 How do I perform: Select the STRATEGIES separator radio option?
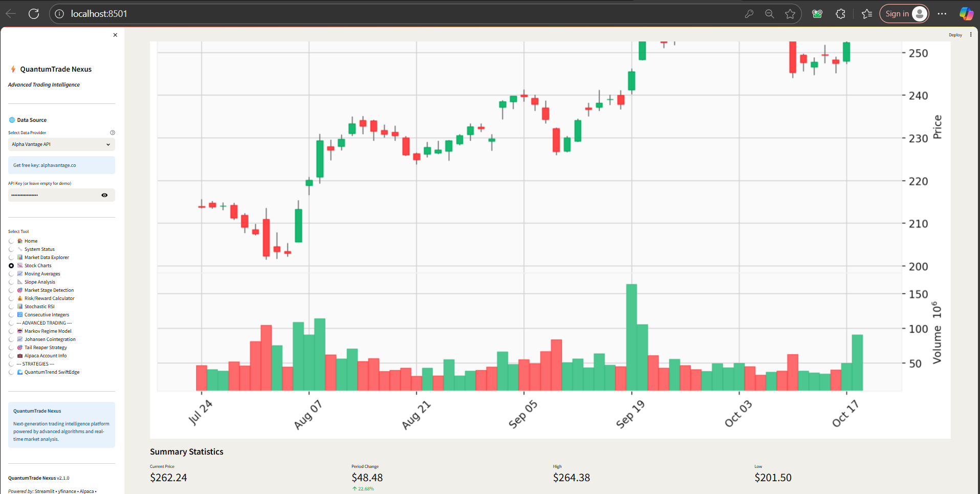click(11, 364)
